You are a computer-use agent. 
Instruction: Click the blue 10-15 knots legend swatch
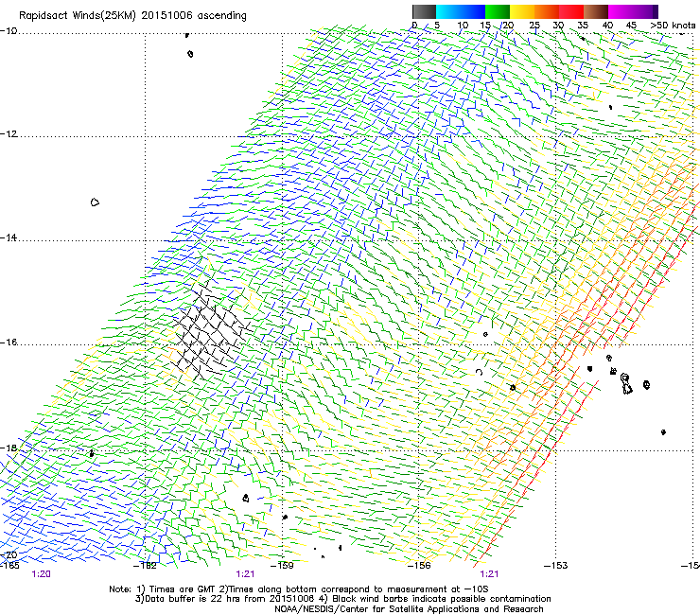point(473,11)
